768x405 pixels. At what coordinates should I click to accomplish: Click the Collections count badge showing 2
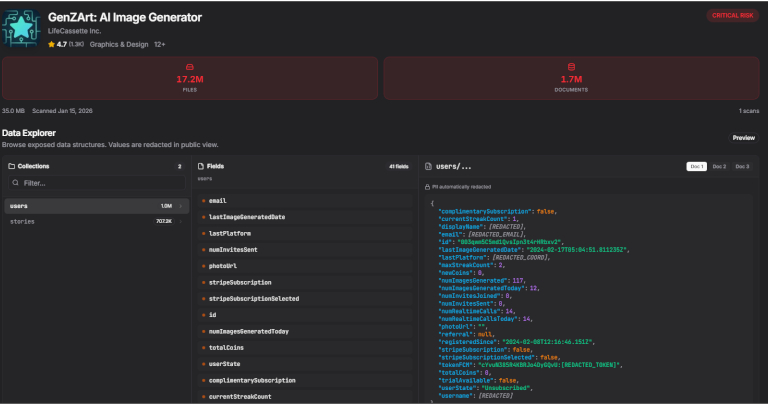[180, 167]
